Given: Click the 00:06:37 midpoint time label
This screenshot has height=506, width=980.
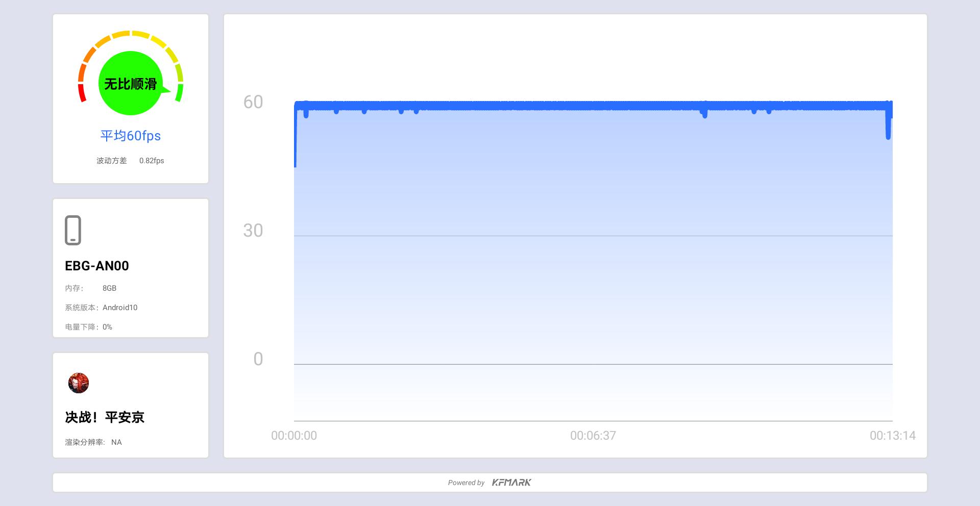Looking at the screenshot, I should pos(593,436).
